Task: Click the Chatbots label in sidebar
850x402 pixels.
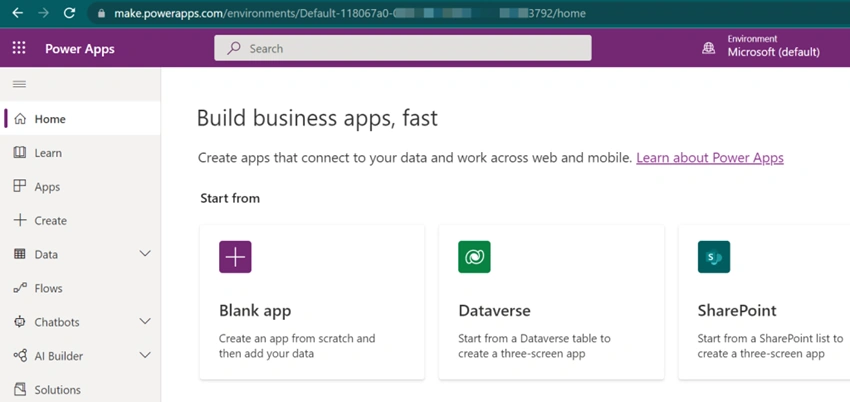Action: pos(57,322)
